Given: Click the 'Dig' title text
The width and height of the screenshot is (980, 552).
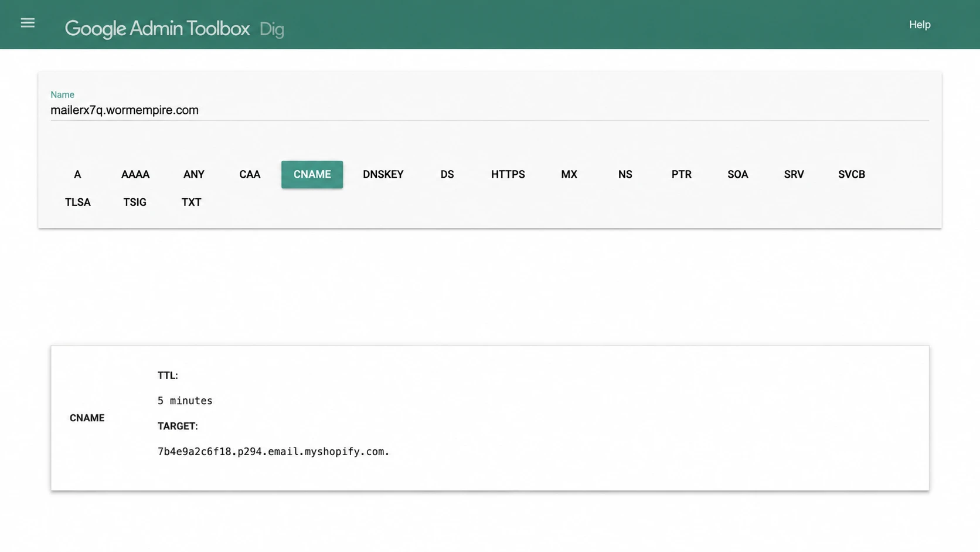Looking at the screenshot, I should coord(272,29).
